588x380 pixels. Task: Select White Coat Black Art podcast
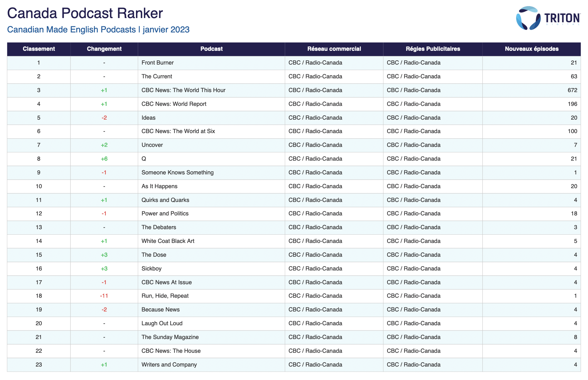click(168, 241)
